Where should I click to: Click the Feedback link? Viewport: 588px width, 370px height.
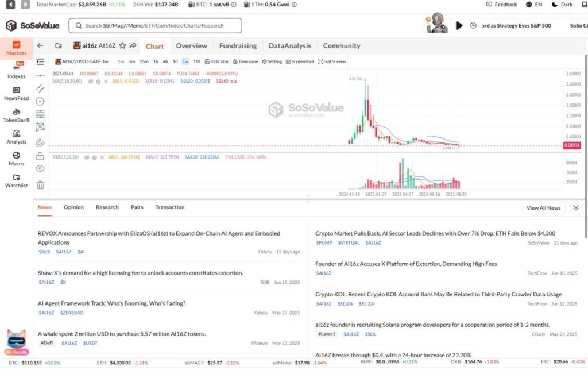coord(501,5)
